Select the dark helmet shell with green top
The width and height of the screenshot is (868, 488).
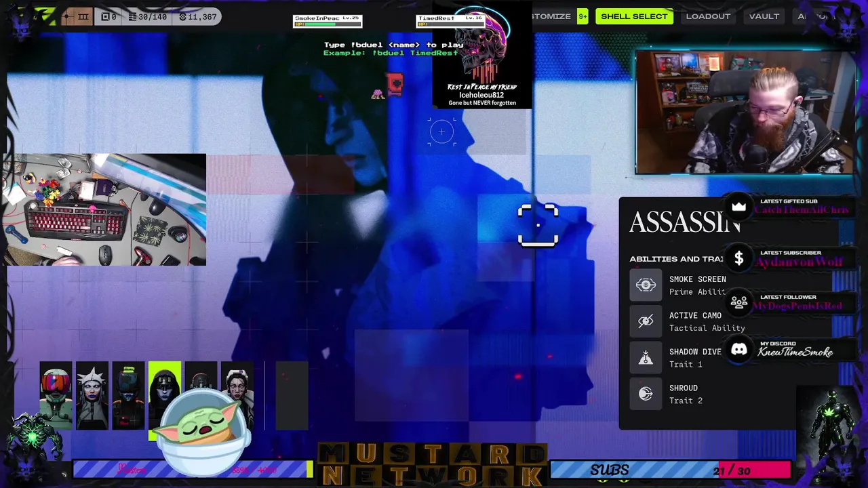point(128,396)
